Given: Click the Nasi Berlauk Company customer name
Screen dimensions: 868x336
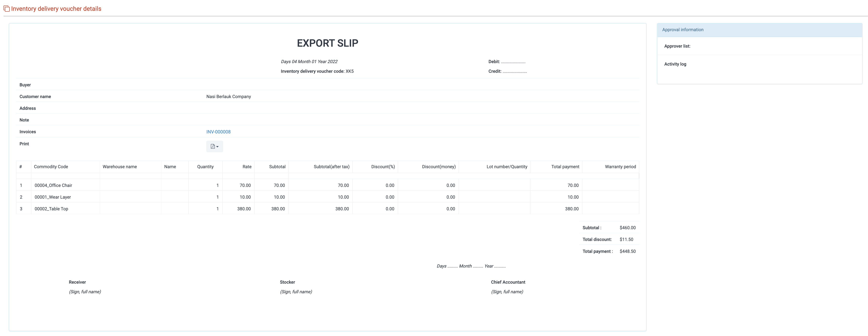Looking at the screenshot, I should click(229, 97).
